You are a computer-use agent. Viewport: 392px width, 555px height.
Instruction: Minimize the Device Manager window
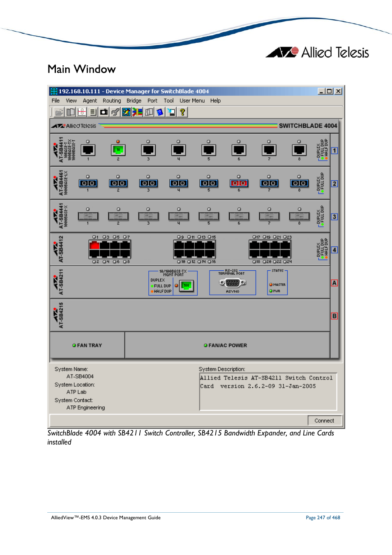[x=321, y=91]
